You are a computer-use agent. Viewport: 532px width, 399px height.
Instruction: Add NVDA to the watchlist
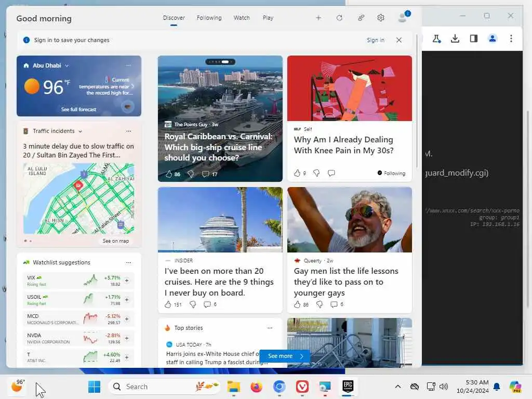pos(127,338)
